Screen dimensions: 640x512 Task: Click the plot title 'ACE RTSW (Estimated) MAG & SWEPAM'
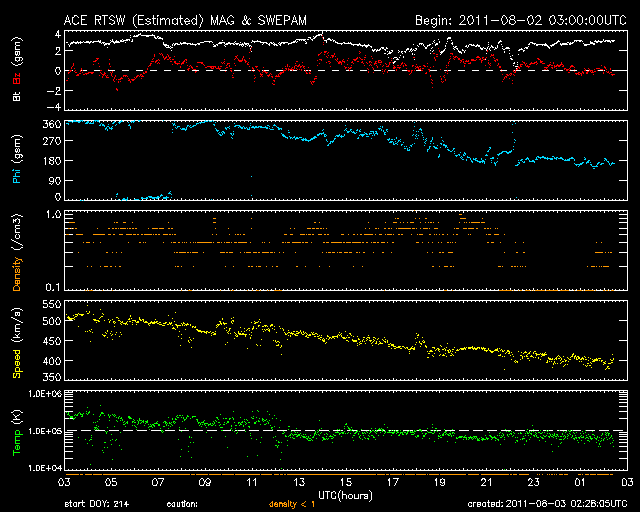click(x=185, y=20)
